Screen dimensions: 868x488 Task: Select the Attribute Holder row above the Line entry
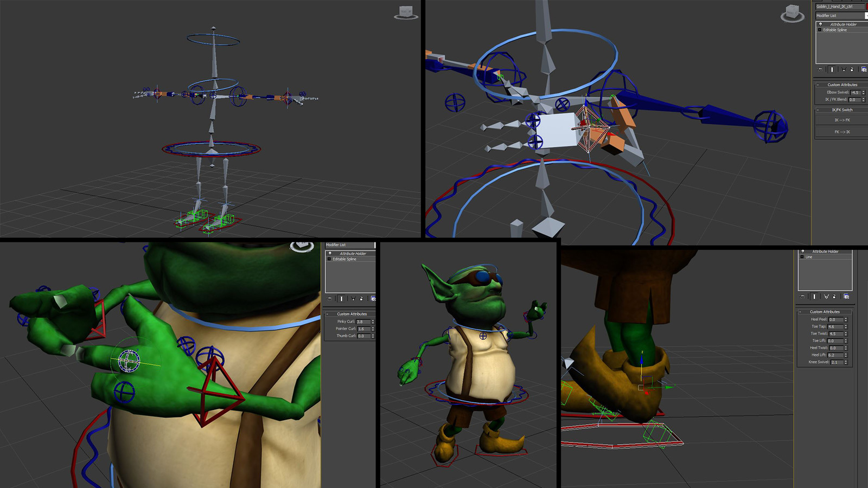825,252
